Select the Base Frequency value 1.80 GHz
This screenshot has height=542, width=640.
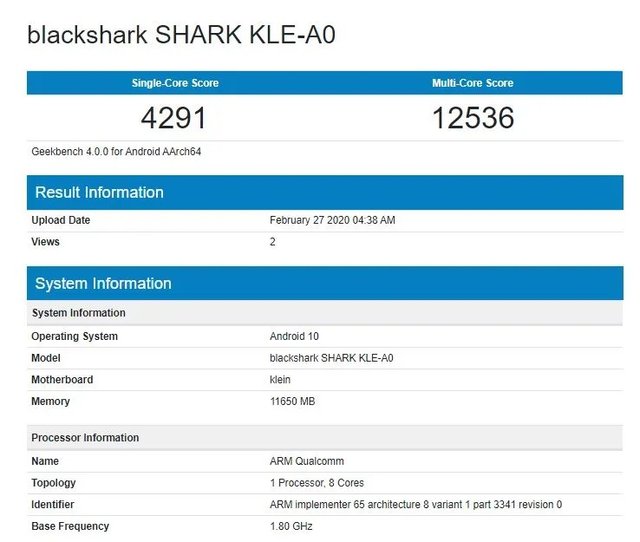292,526
